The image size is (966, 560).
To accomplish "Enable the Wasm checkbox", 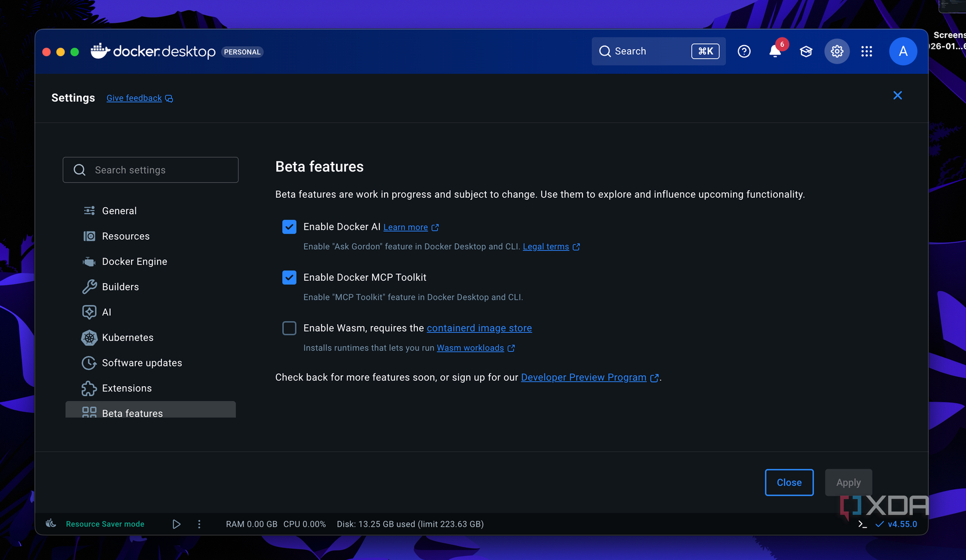I will [289, 328].
